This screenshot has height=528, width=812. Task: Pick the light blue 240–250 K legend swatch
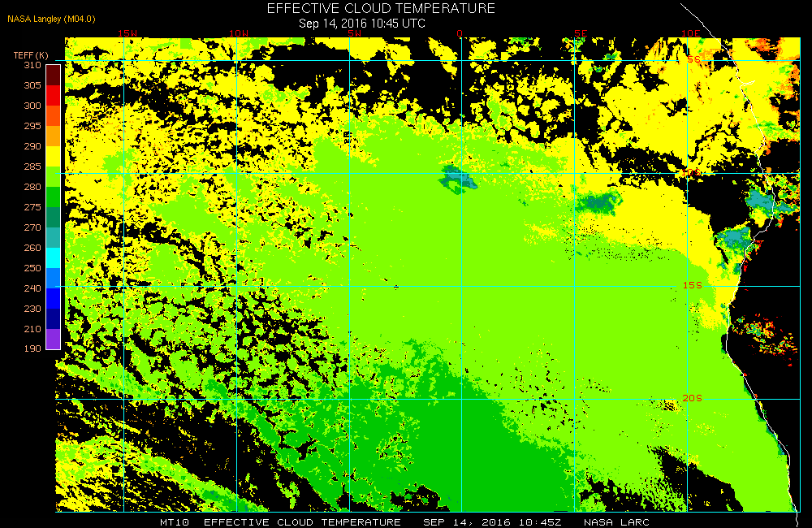click(x=53, y=278)
